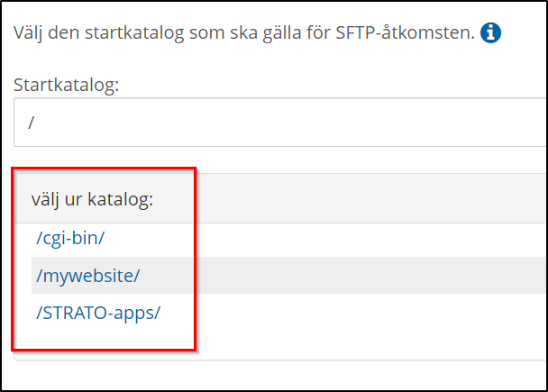Open the SFTP access help tooltip icon
The image size is (548, 392).
[491, 34]
